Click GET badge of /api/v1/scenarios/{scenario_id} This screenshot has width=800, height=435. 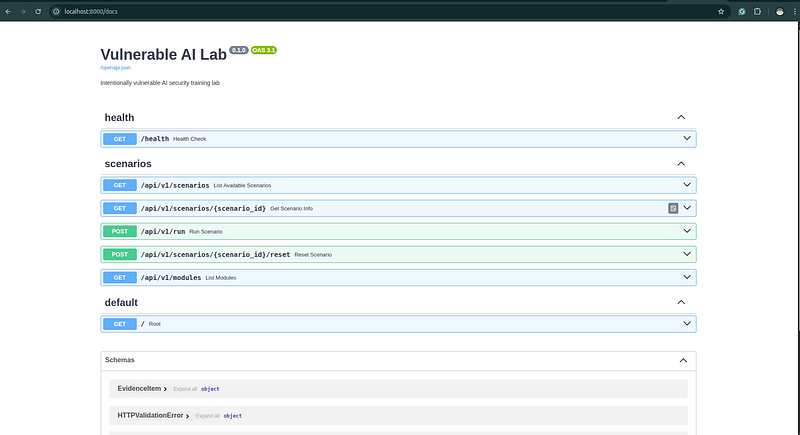coord(119,208)
